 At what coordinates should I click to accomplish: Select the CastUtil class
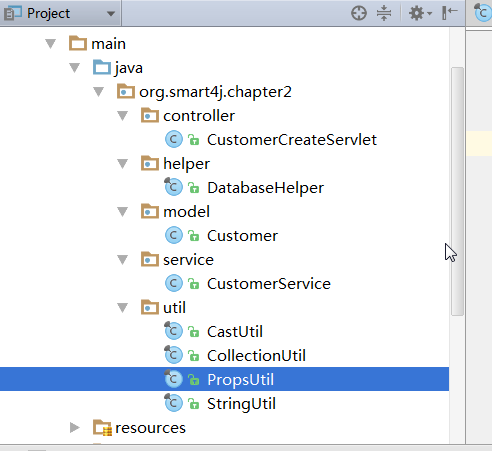click(x=235, y=332)
